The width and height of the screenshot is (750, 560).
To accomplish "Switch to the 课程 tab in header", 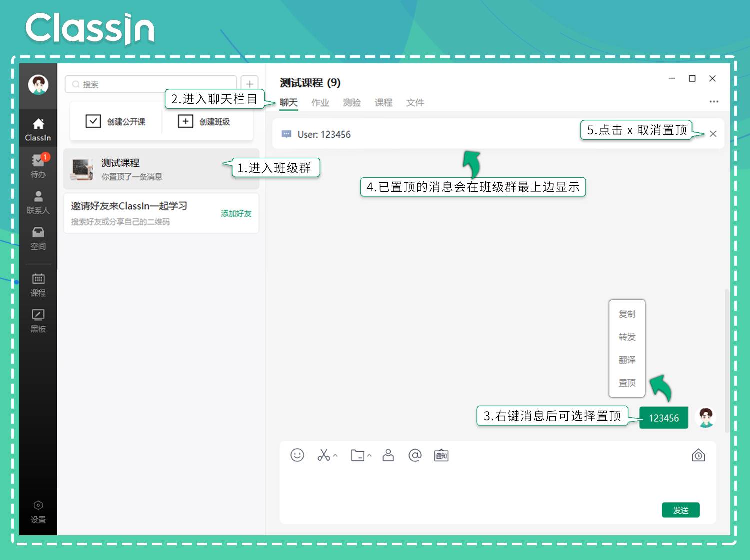I will pos(383,102).
